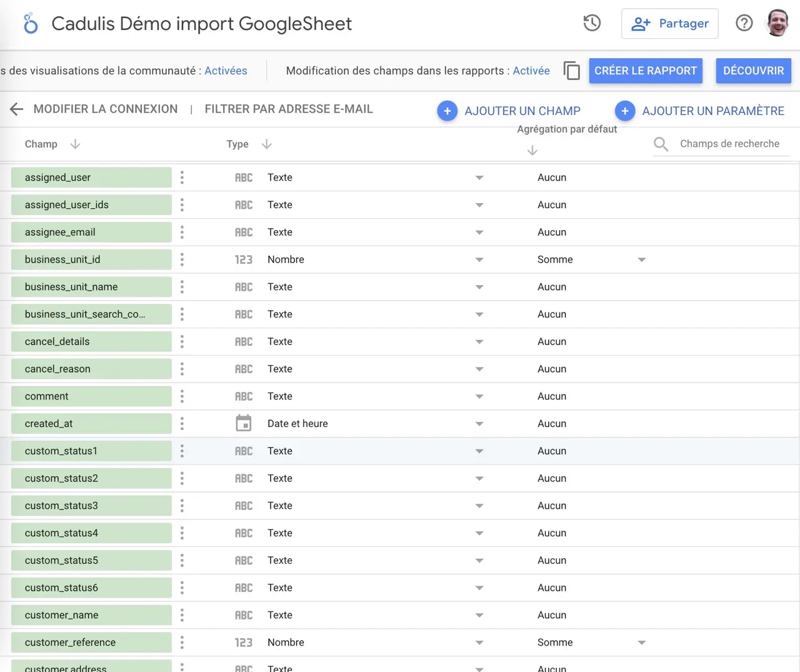Click the help question mark icon
This screenshot has height=672, width=800.
(x=744, y=24)
